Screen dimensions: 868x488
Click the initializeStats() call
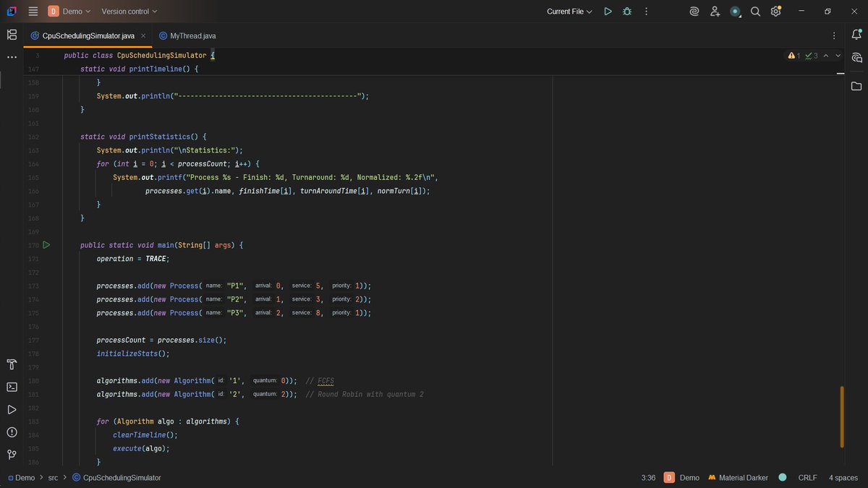132,354
